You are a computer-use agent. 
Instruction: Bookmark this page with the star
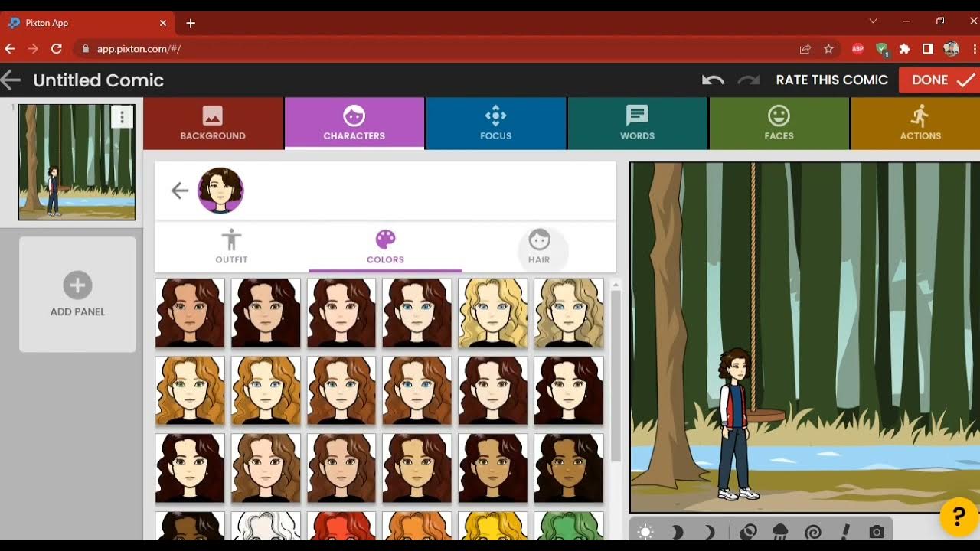tap(828, 49)
